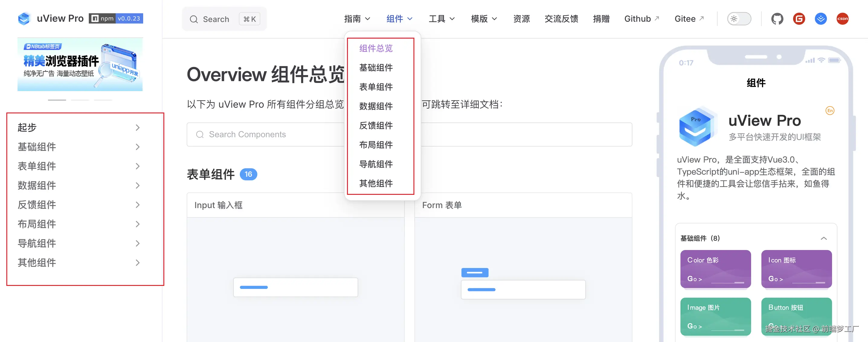The width and height of the screenshot is (868, 342).
Task: Click the uView Pro logo in header
Action: click(x=24, y=18)
